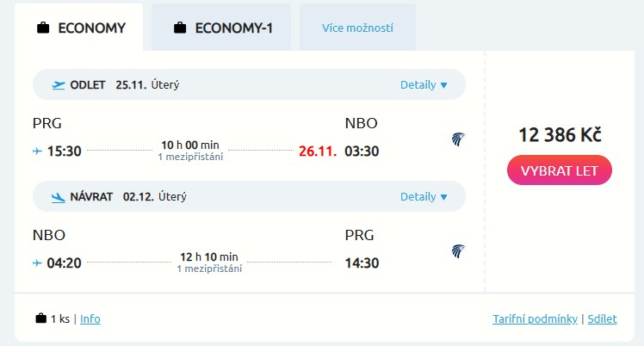Click the suitcase icon on ECONOMY-1 tab
Image resolution: width=644 pixels, height=346 pixels.
[x=180, y=28]
